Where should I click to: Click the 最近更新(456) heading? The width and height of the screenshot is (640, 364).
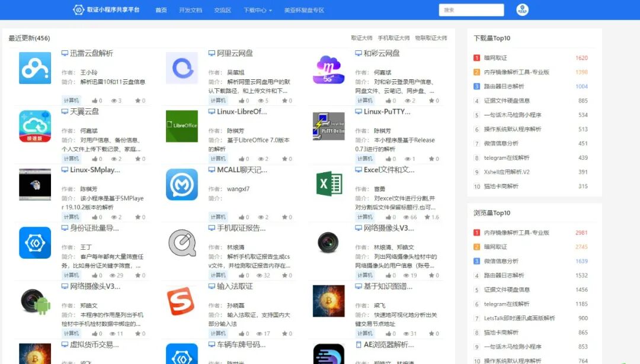[x=30, y=38]
